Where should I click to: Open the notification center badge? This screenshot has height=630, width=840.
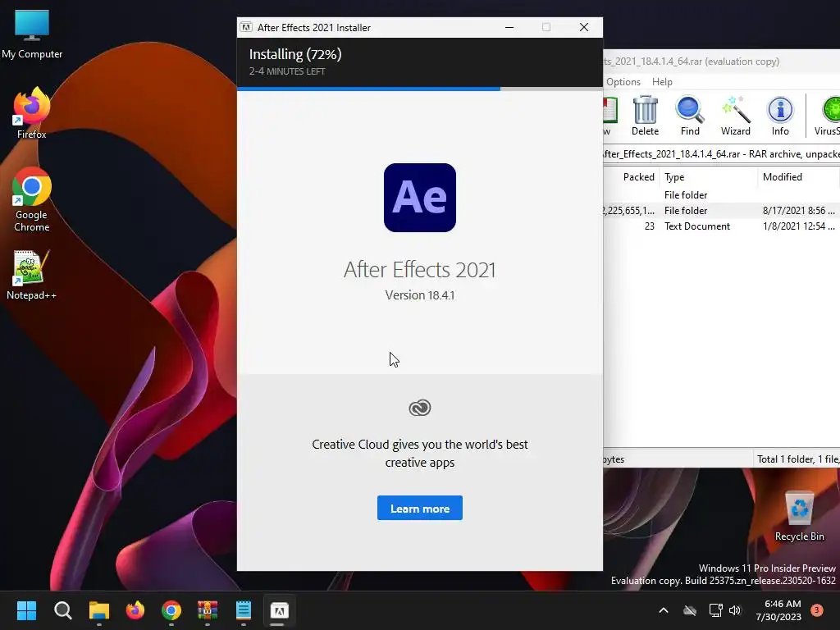tap(816, 610)
